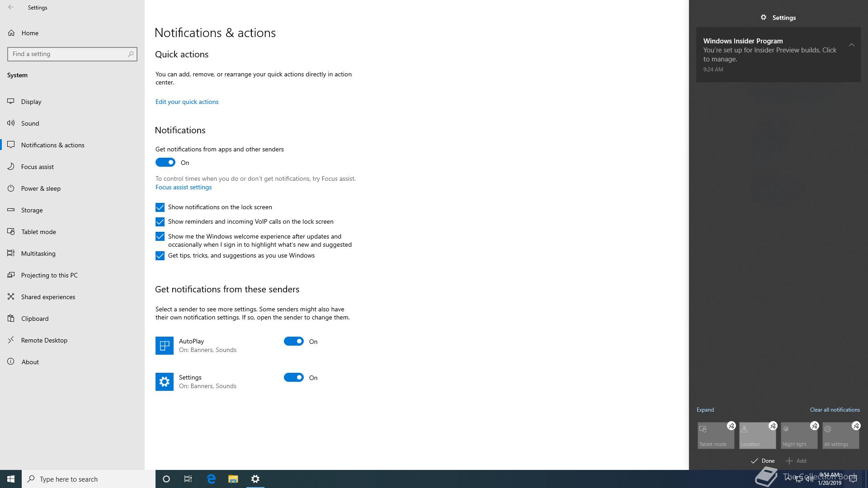Open the About page

[x=72, y=362]
